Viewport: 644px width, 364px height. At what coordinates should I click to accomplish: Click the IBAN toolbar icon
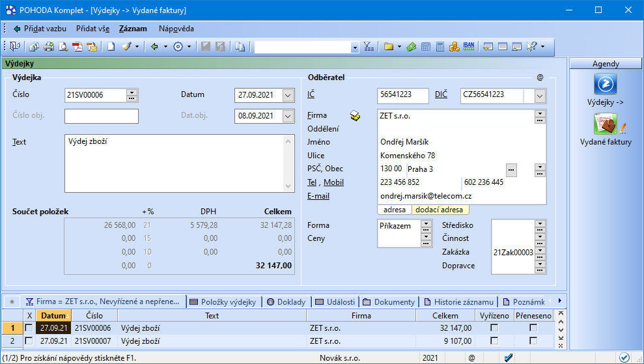tap(469, 46)
